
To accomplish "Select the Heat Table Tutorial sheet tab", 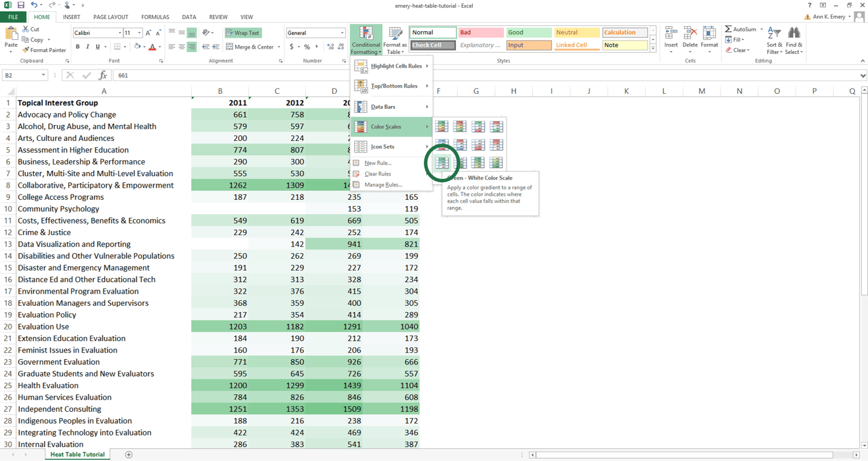I will pyautogui.click(x=77, y=455).
